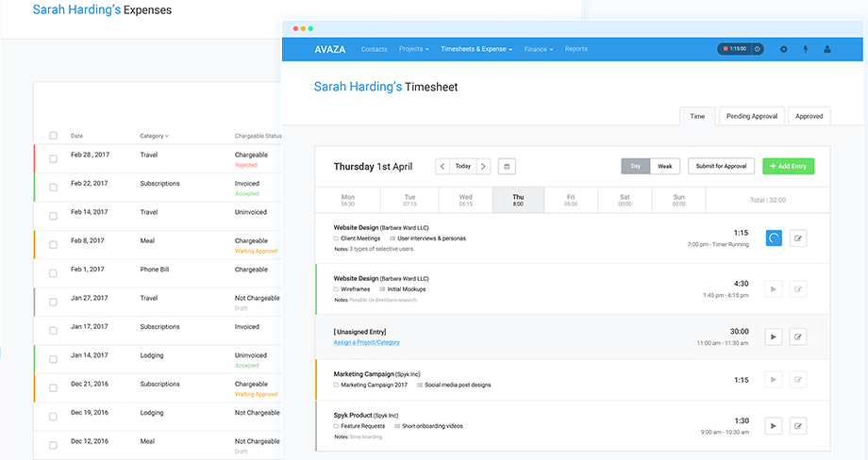Click Submit for Approval button

coord(722,166)
